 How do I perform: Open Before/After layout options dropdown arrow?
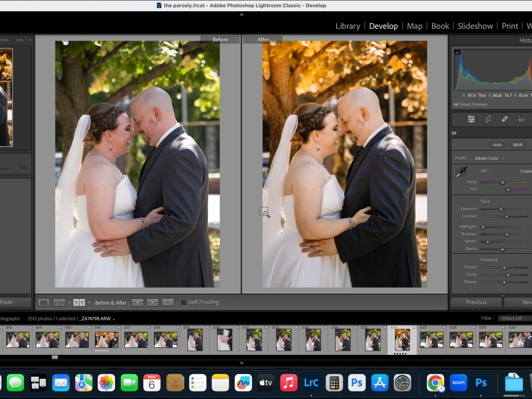(89, 302)
